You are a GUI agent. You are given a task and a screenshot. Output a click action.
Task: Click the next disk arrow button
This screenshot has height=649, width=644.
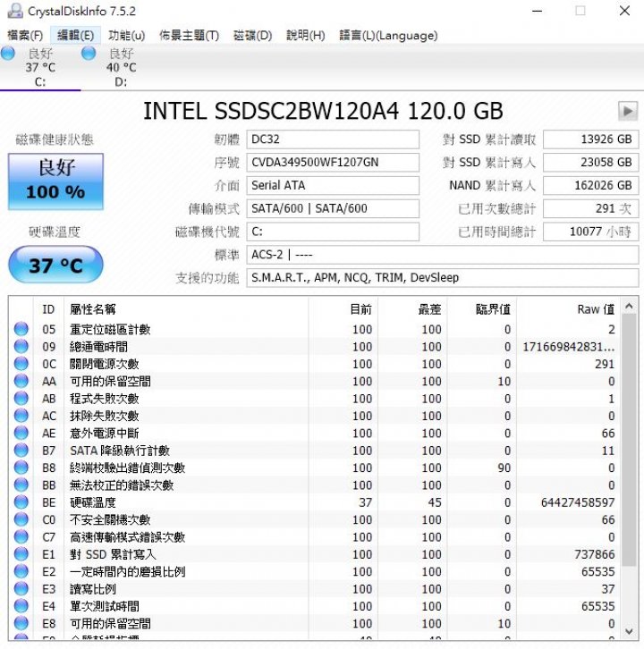pyautogui.click(x=627, y=111)
